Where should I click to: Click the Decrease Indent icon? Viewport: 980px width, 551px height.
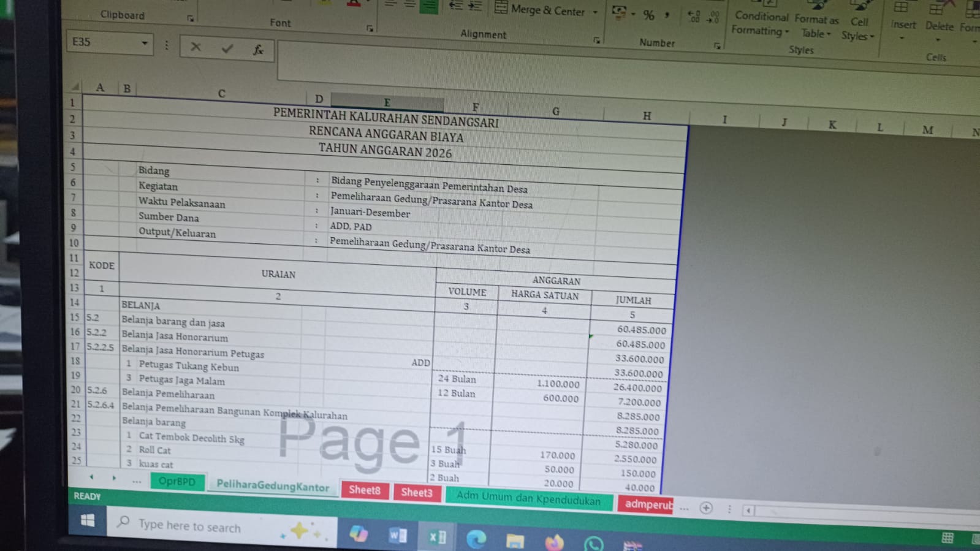pos(455,6)
